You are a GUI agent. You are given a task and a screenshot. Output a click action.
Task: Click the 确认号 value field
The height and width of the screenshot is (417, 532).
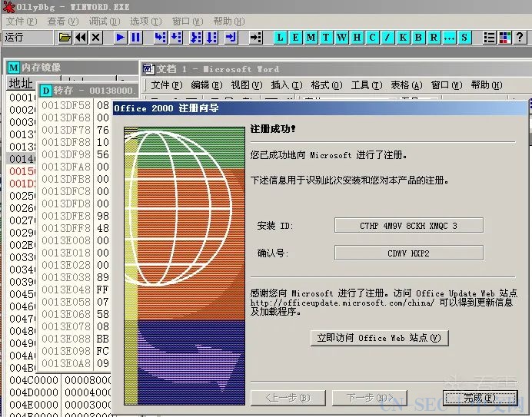409,253
